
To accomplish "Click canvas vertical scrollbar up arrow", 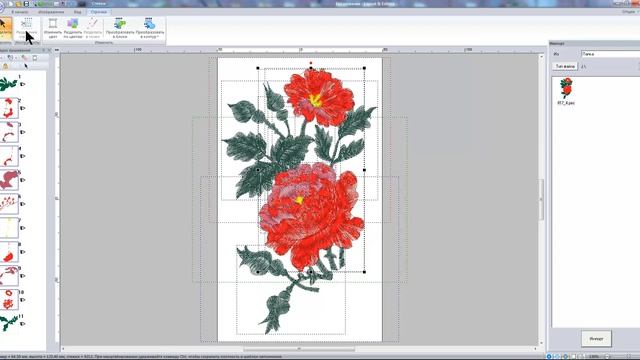I will 542,57.
